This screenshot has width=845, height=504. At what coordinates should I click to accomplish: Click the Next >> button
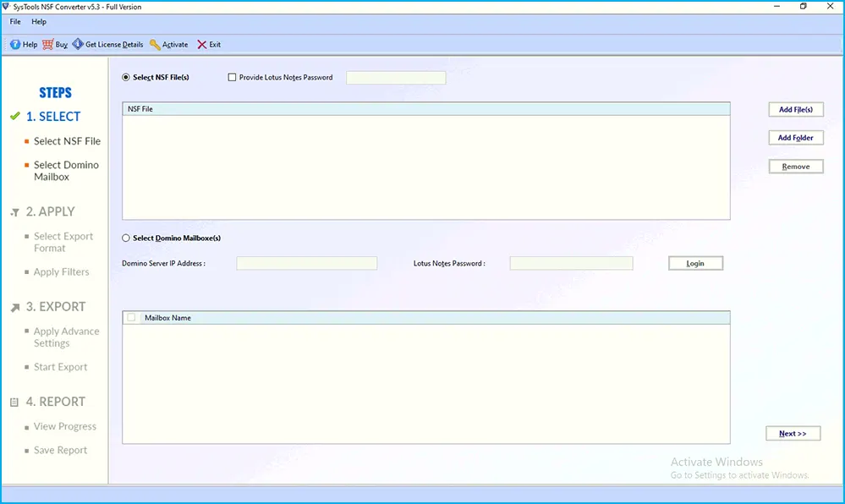tap(793, 433)
